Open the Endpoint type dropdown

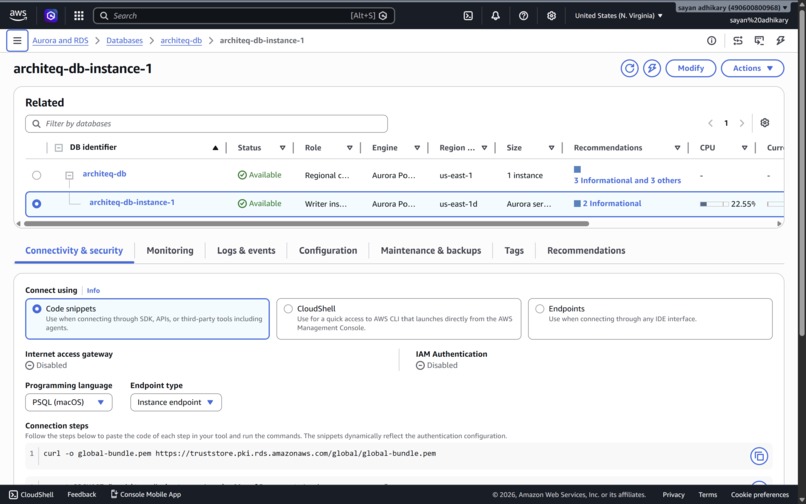coord(176,402)
